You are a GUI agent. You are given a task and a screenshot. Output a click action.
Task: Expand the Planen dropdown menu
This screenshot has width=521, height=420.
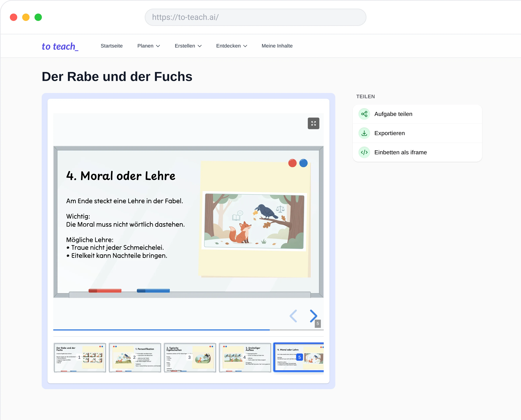149,46
